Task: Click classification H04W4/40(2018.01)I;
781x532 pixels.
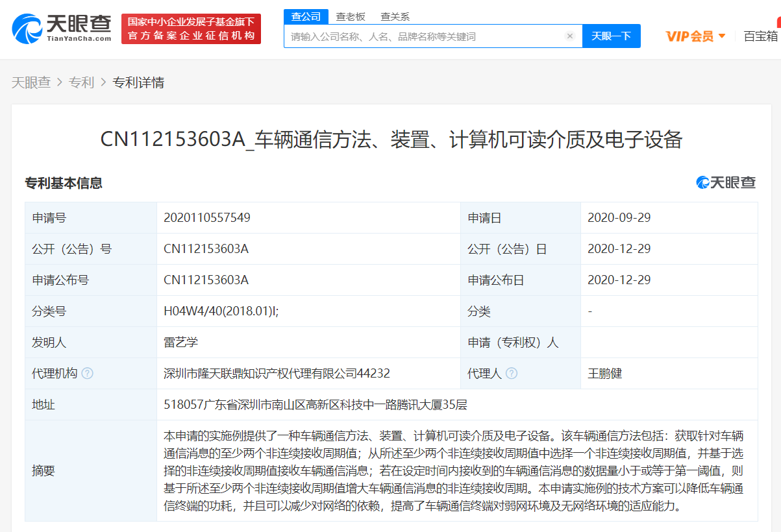Action: (221, 311)
